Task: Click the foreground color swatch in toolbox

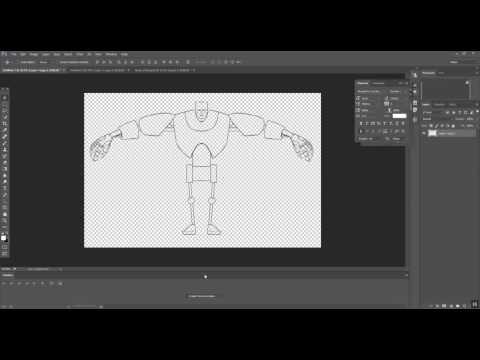Action: click(x=3, y=237)
